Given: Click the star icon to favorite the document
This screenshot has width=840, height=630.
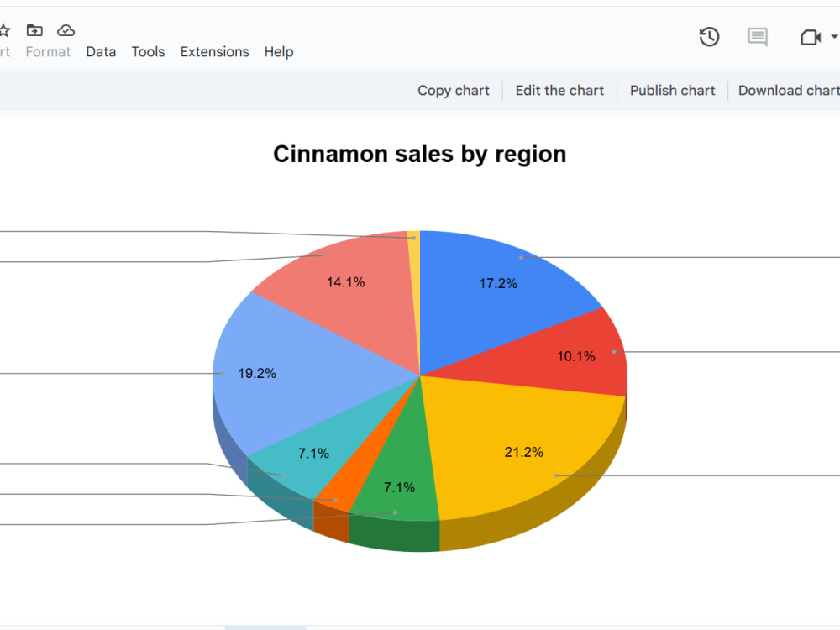Looking at the screenshot, I should point(4,30).
